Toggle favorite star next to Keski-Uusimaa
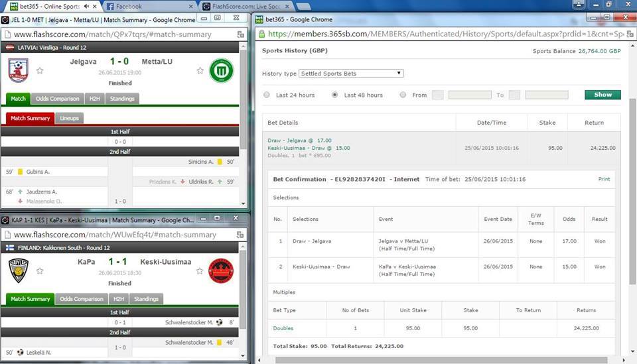Image resolution: width=637 pixels, height=364 pixels. [x=200, y=271]
